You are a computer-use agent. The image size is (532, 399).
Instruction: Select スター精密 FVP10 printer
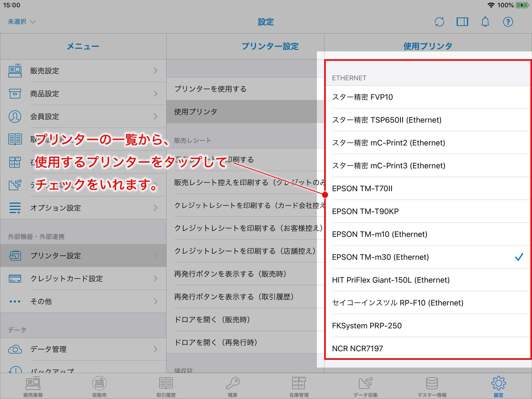(428, 97)
